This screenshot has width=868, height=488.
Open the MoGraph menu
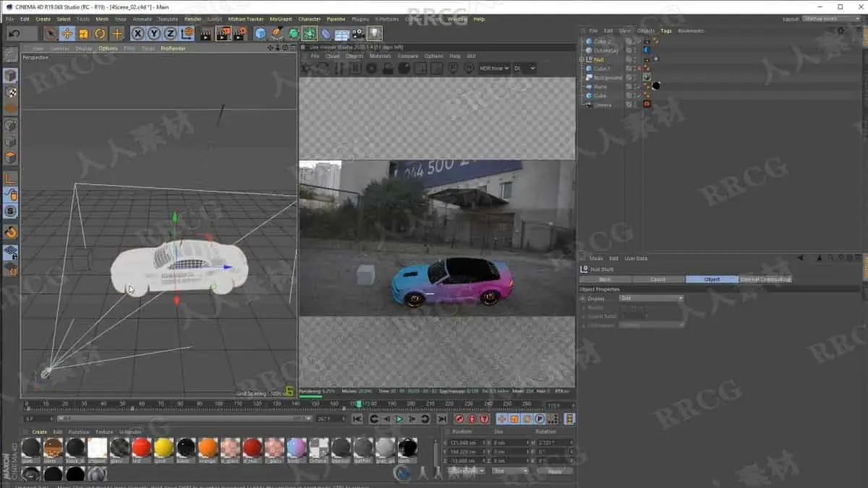[281, 19]
